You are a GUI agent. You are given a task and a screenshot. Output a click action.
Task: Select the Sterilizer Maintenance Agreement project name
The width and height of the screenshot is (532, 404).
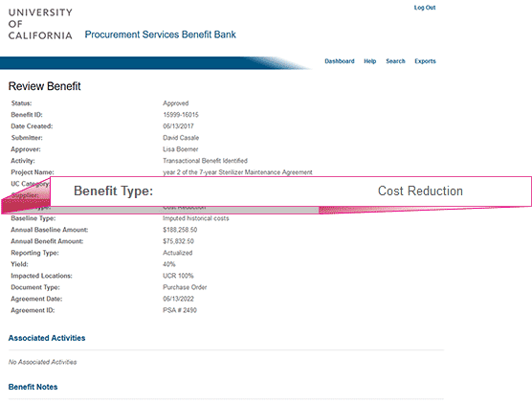(x=237, y=172)
